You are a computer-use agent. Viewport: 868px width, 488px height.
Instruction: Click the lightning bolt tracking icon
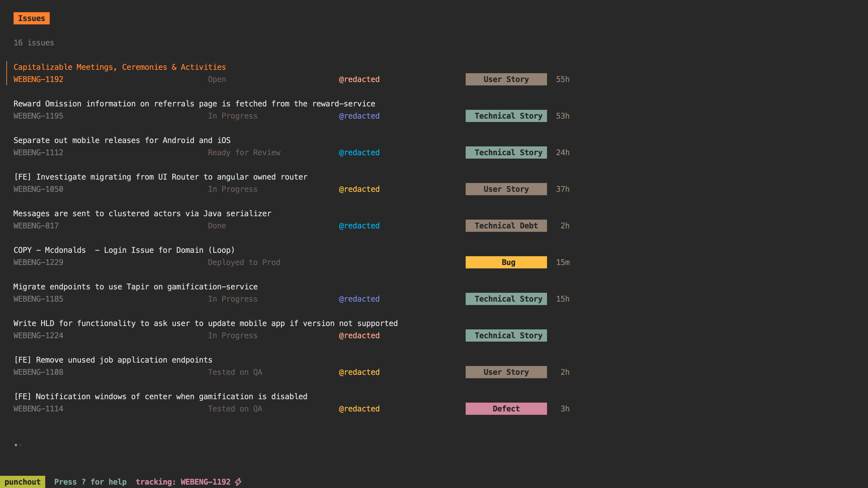238,482
